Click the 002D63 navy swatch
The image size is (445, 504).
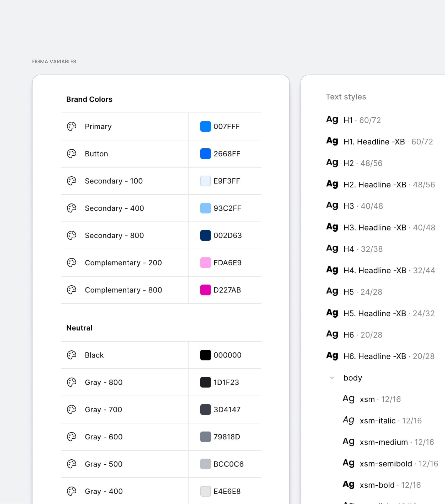tap(206, 235)
